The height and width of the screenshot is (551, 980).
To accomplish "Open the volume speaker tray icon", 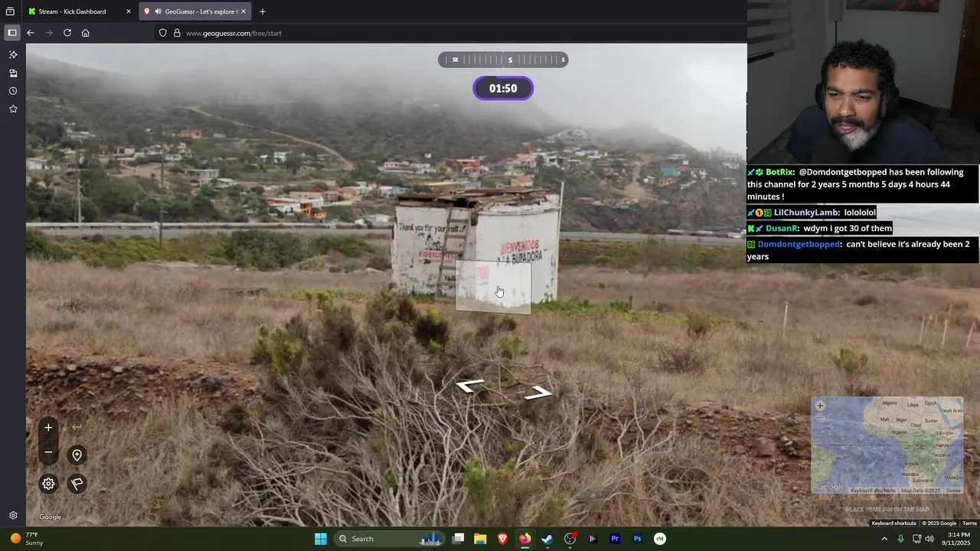I will point(929,539).
